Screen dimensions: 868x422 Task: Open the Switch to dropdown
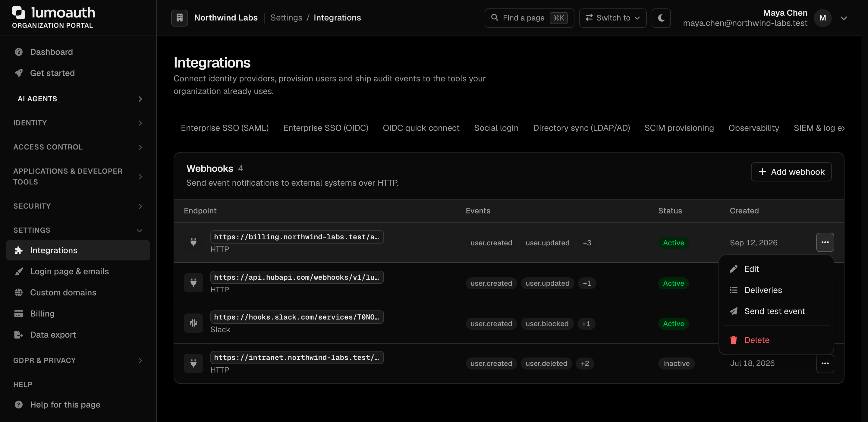(x=613, y=18)
